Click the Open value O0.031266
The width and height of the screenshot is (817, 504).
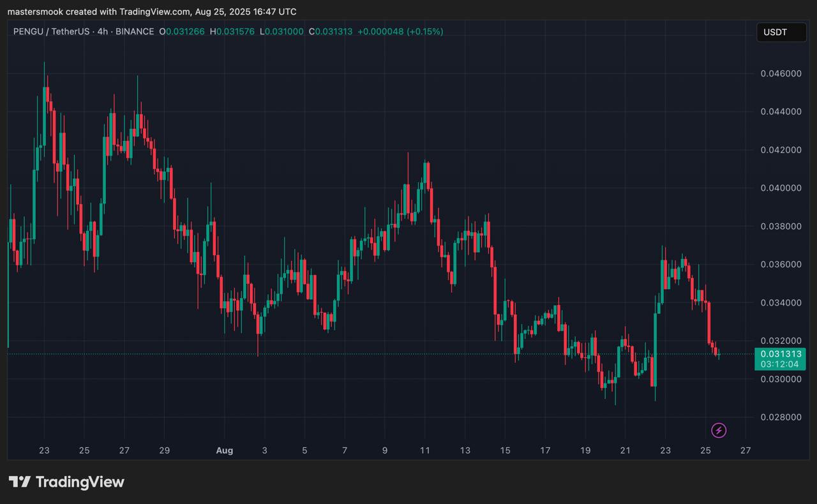(184, 31)
